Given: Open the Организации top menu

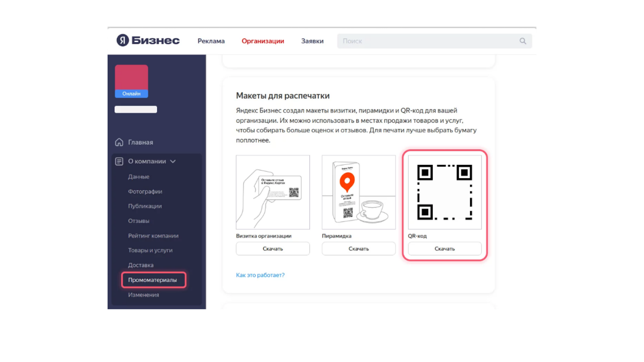Looking at the screenshot, I should click(263, 41).
